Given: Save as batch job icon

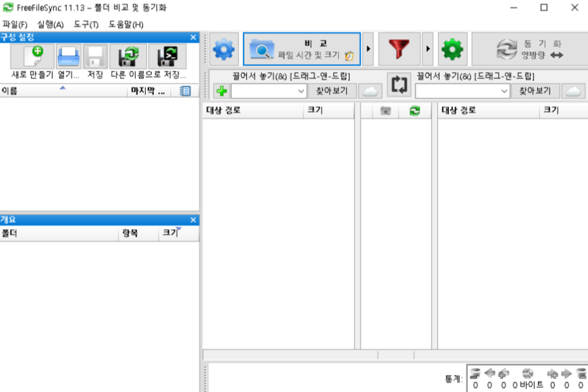Looking at the screenshot, I should (167, 57).
